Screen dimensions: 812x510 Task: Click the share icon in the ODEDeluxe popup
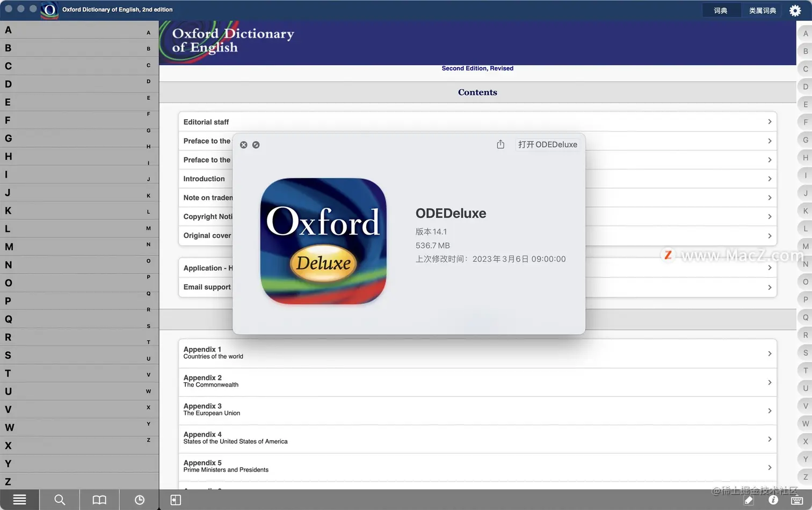point(501,144)
